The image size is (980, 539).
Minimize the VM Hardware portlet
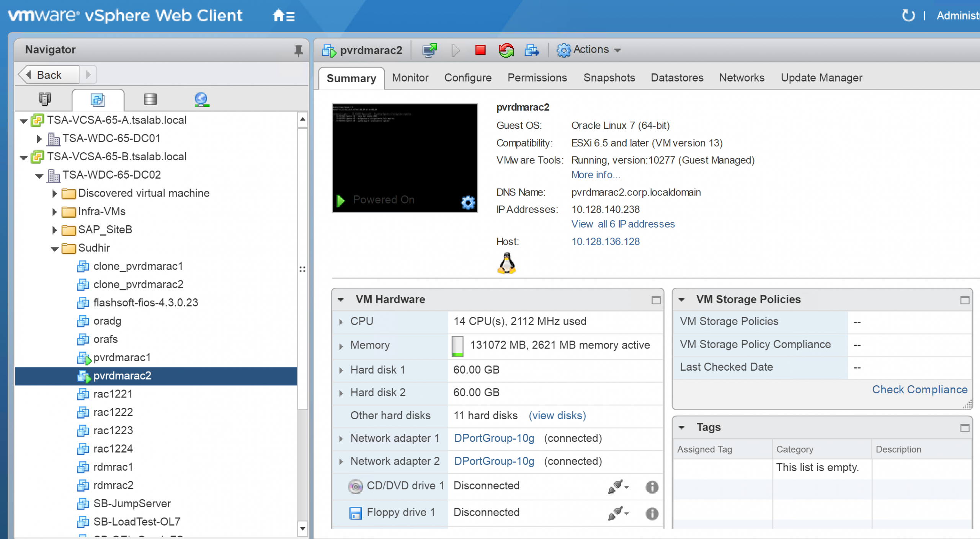point(656,300)
